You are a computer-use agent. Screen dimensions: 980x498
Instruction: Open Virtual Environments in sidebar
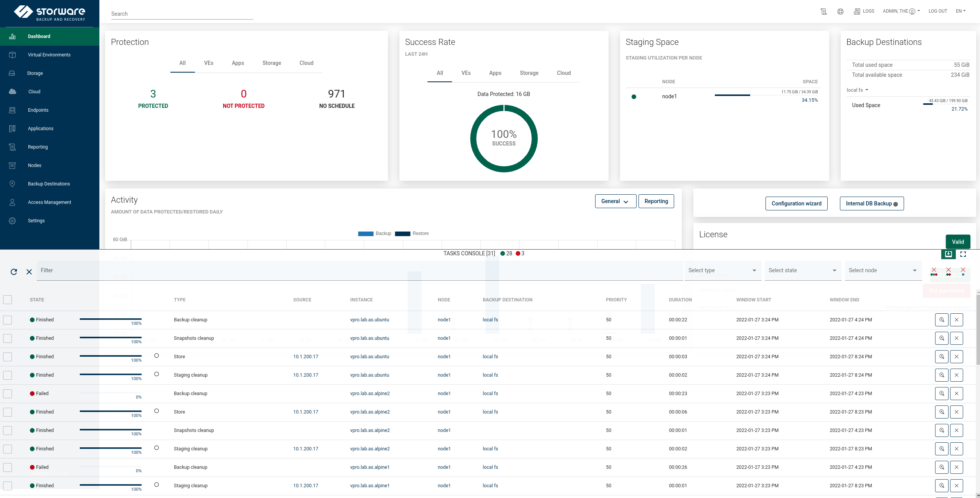point(49,55)
